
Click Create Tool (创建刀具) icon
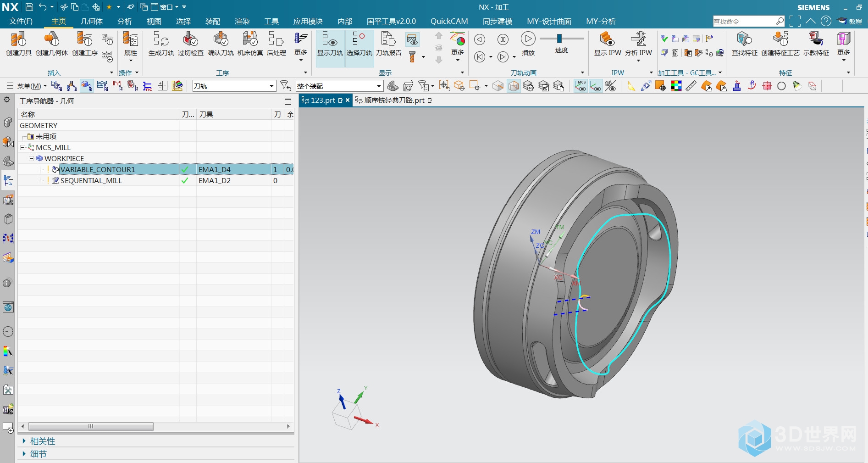(x=18, y=44)
